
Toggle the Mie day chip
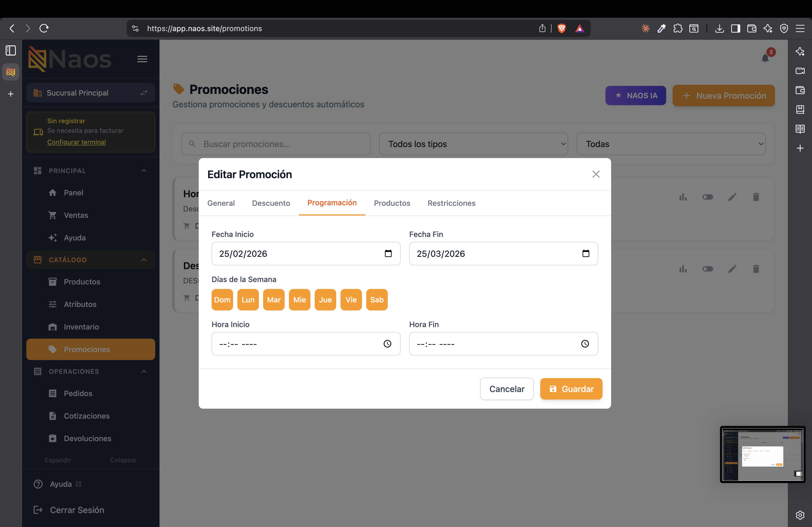pos(300,300)
